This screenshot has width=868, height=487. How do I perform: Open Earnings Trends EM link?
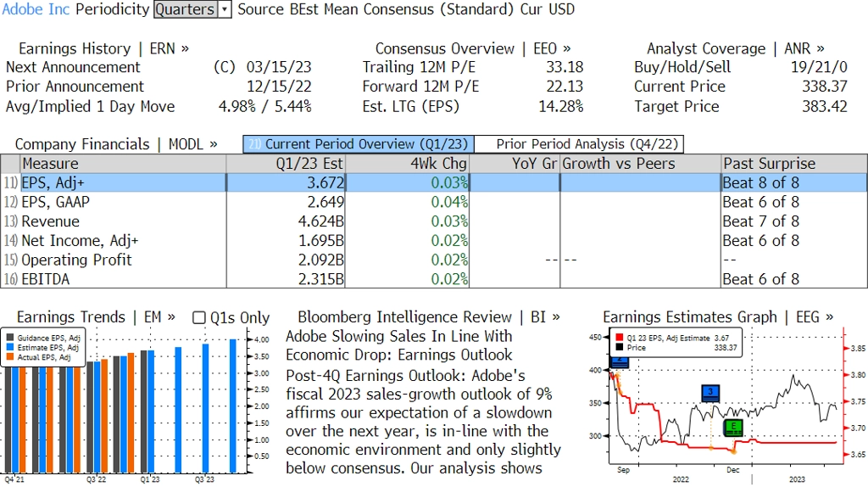click(96, 317)
